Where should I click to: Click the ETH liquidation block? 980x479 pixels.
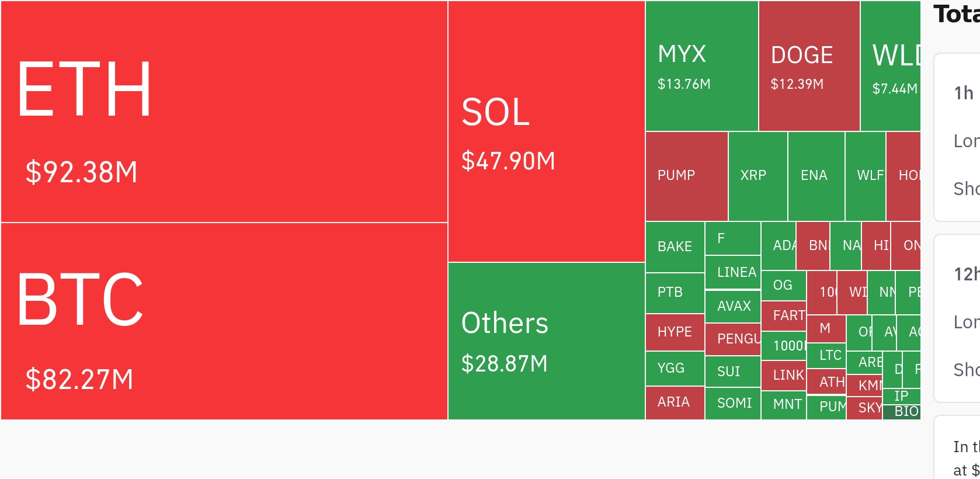[x=224, y=112]
